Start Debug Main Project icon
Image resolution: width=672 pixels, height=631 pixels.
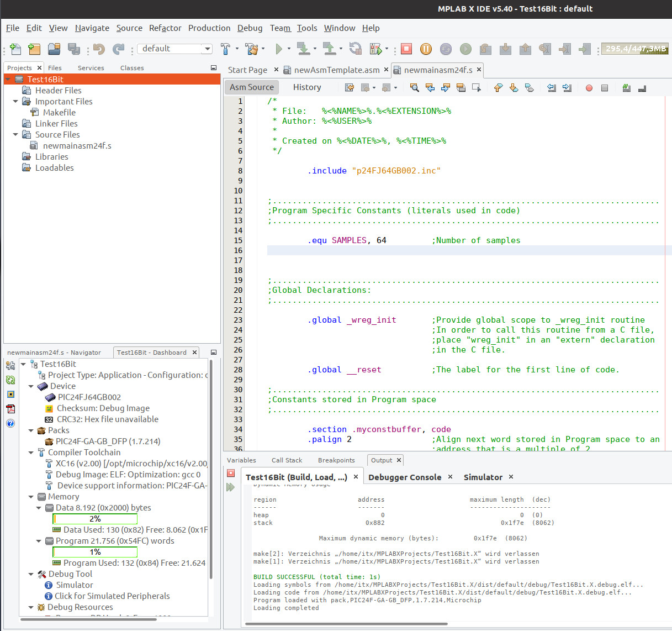click(x=375, y=49)
